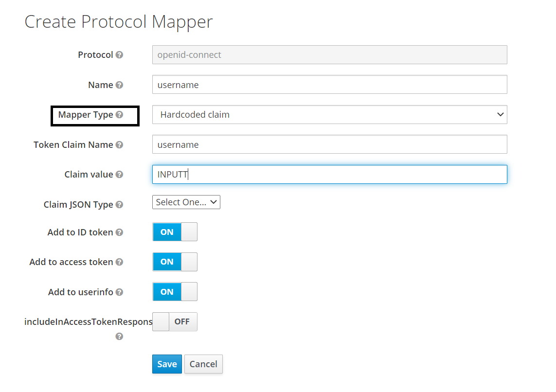Screen dimensions: 556x392
Task: Click help icon below includeInAccessTokenResponse label
Action: coord(119,337)
